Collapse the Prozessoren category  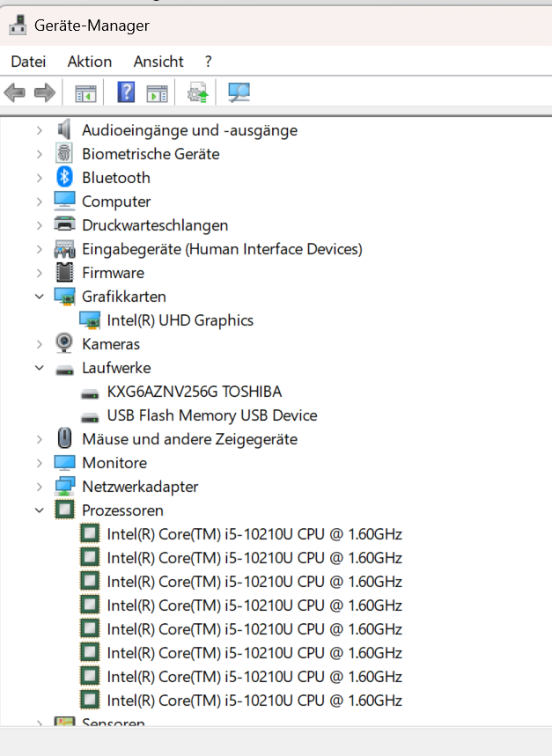pyautogui.click(x=39, y=510)
